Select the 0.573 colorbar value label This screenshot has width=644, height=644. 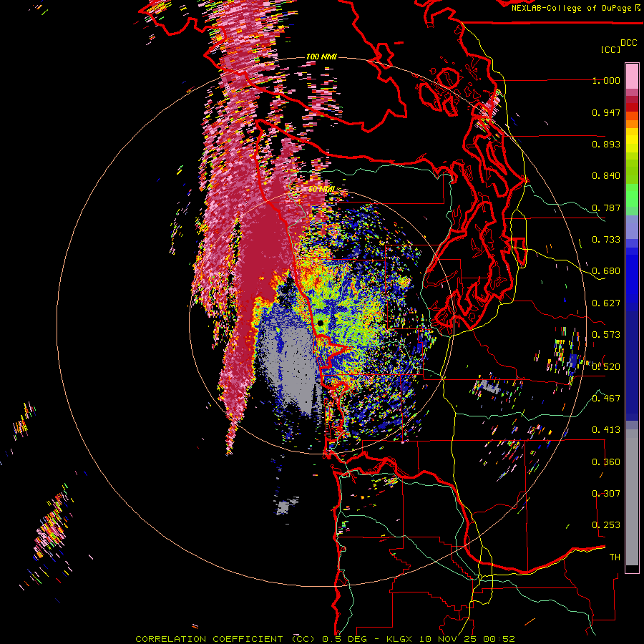tap(606, 335)
